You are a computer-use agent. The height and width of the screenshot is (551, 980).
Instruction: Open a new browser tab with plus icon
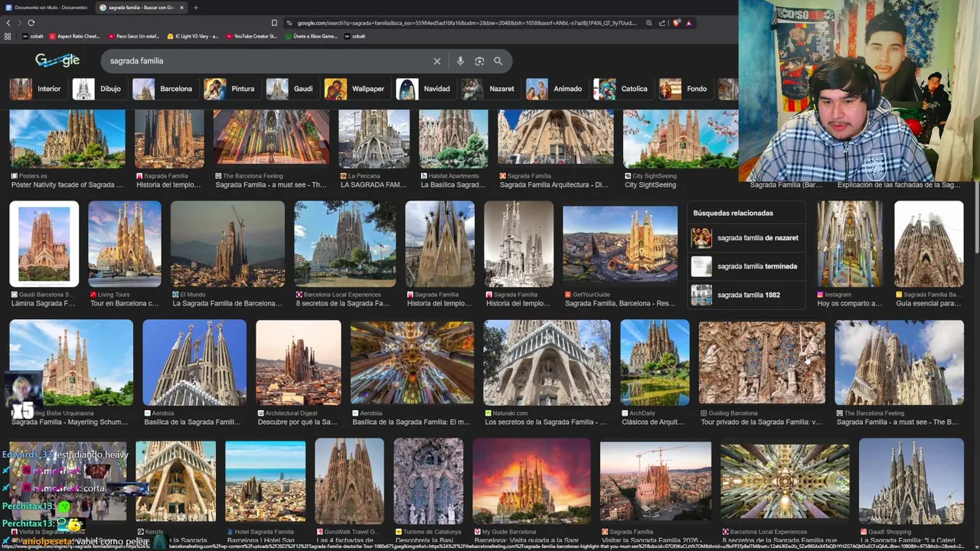(196, 8)
